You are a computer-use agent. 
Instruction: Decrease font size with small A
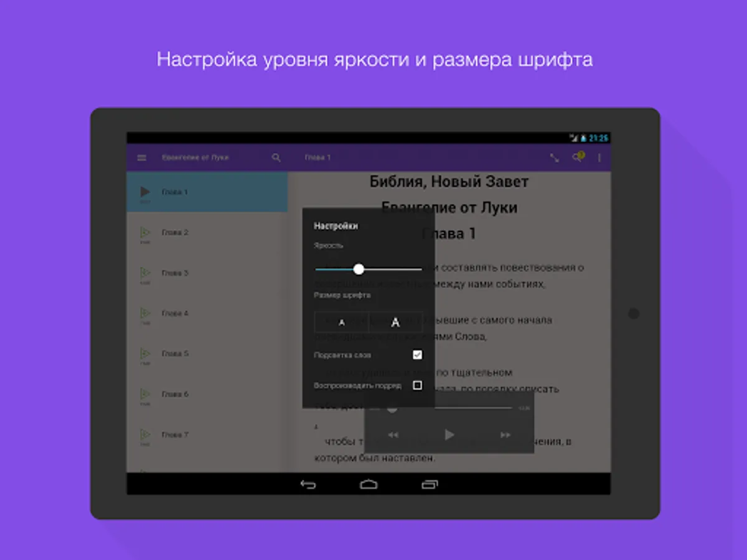[x=341, y=322]
